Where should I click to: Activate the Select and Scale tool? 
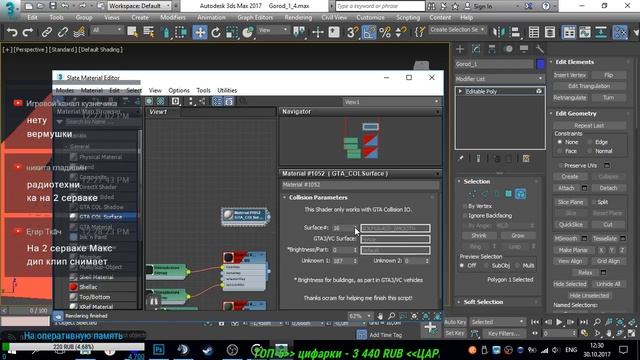point(231,32)
